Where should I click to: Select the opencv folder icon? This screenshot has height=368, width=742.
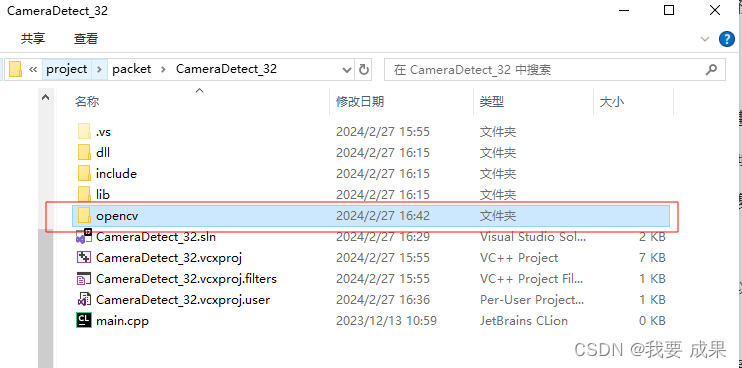(84, 216)
